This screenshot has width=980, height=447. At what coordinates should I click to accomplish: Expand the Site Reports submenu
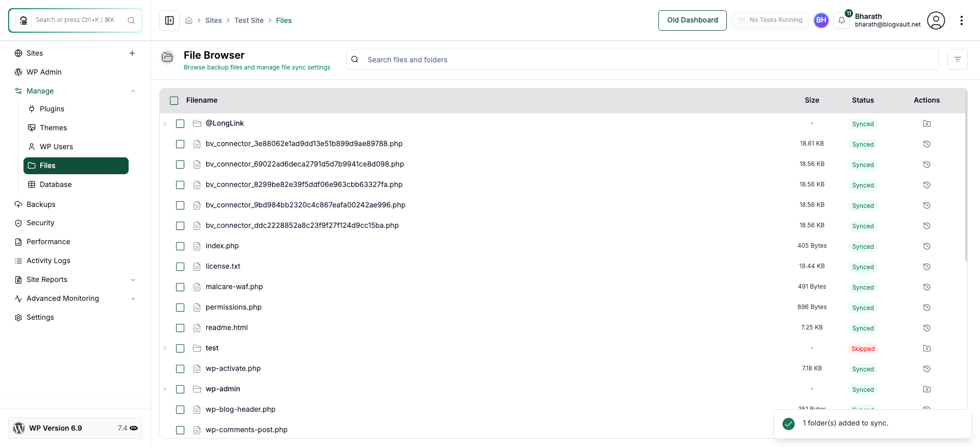tap(133, 279)
